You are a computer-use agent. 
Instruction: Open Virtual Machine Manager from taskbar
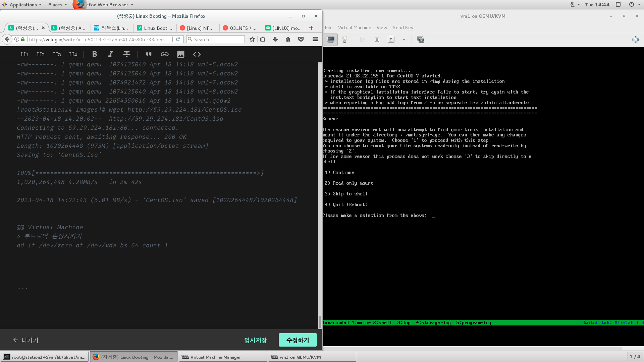(215, 357)
